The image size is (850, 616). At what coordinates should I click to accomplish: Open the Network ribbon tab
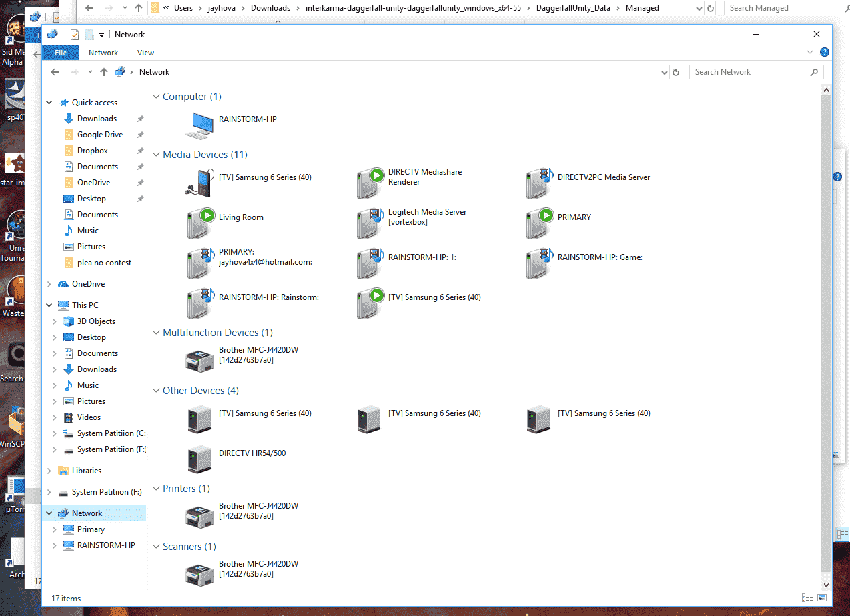point(103,53)
